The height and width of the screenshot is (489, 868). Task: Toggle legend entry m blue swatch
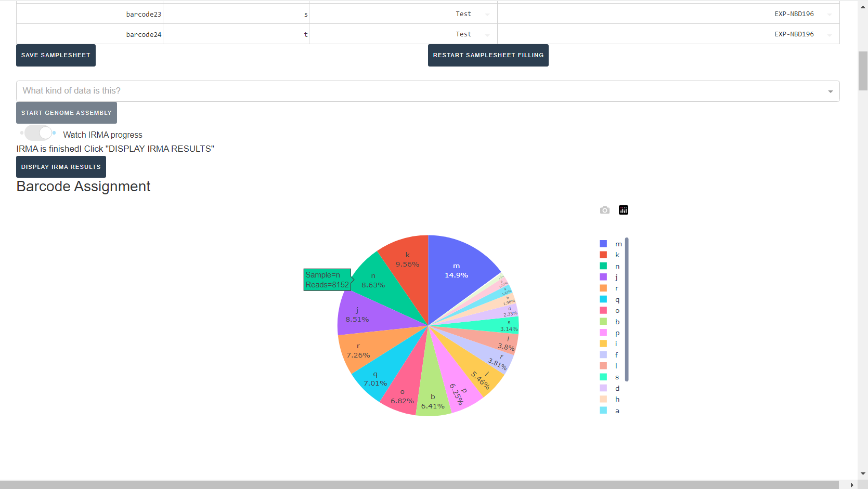click(603, 244)
